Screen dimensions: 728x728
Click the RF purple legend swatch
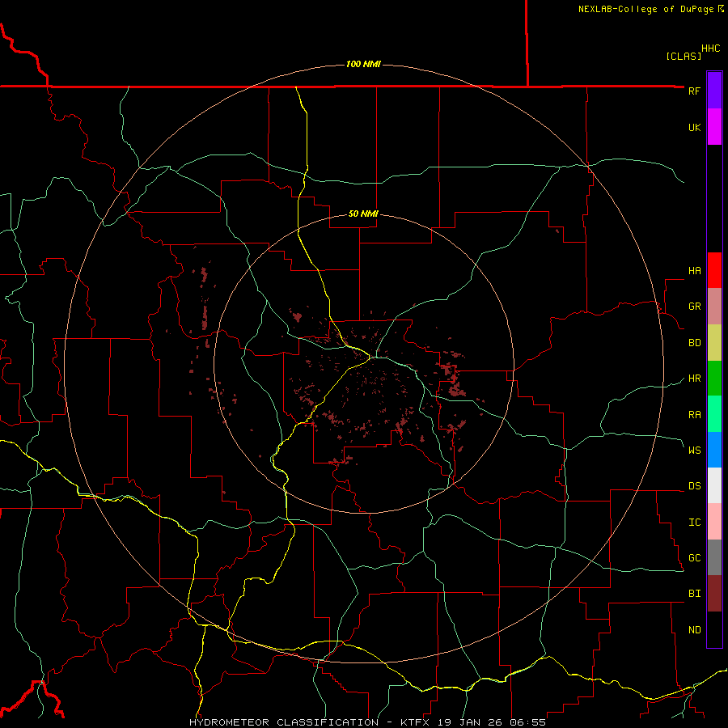714,91
